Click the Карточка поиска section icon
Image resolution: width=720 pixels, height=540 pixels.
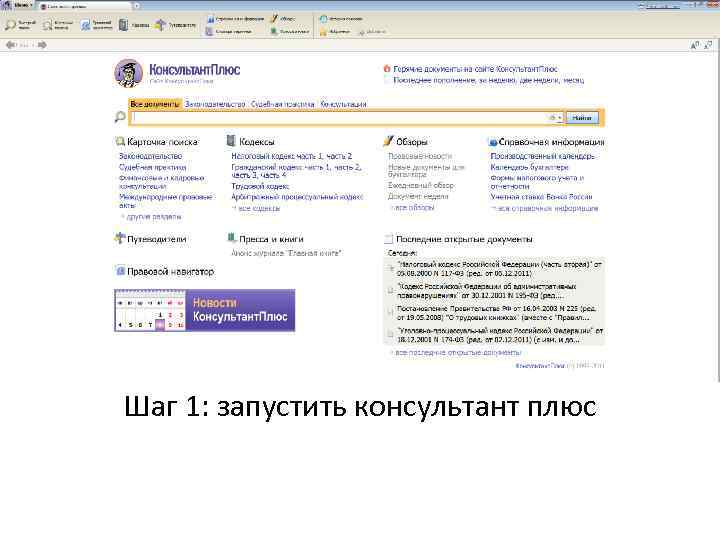120,141
